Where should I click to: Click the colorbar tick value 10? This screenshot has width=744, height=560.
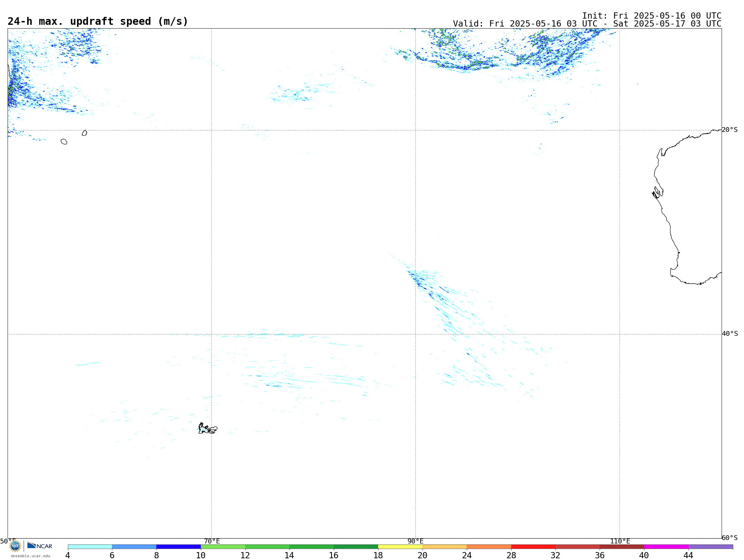(201, 556)
